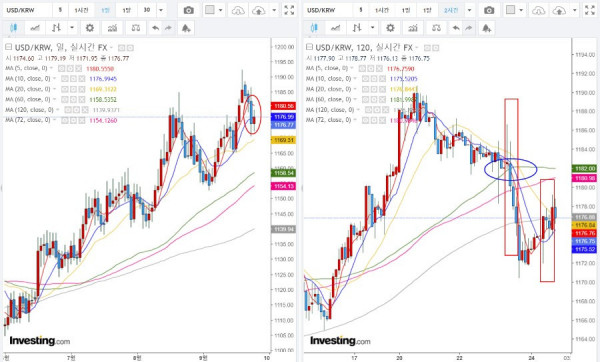Open save options dropdown in left chart
This screenshot has height=362, width=600.
274,10
